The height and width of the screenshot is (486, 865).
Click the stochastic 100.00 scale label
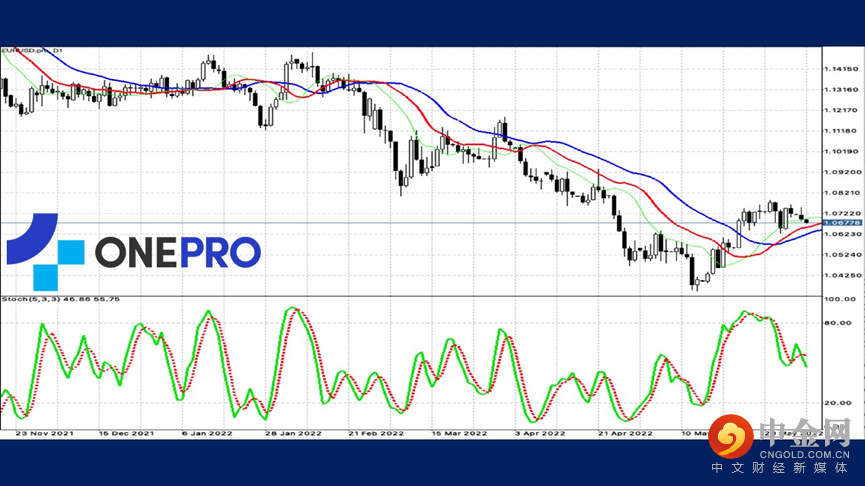[x=840, y=299]
